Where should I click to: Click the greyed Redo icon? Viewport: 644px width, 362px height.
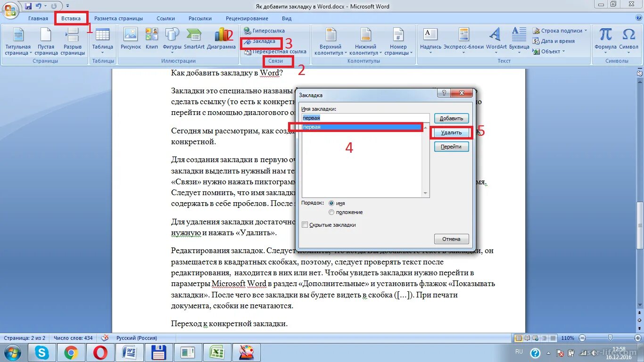pos(53,6)
